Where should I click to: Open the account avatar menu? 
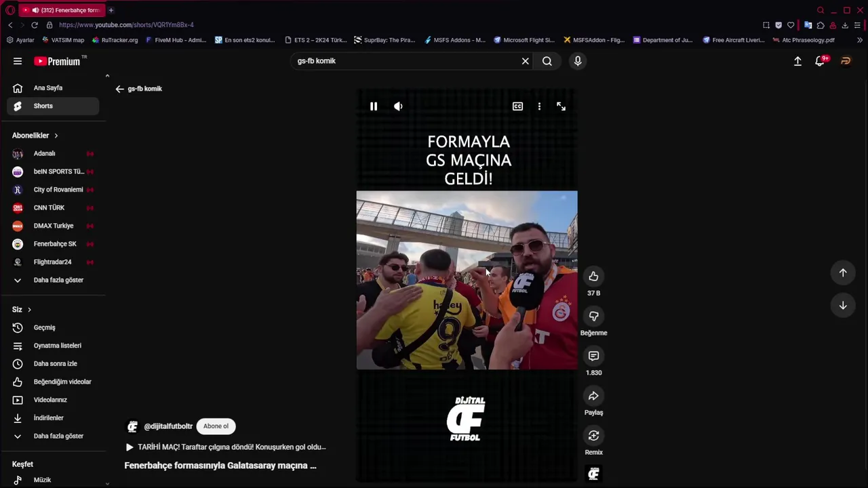point(846,61)
